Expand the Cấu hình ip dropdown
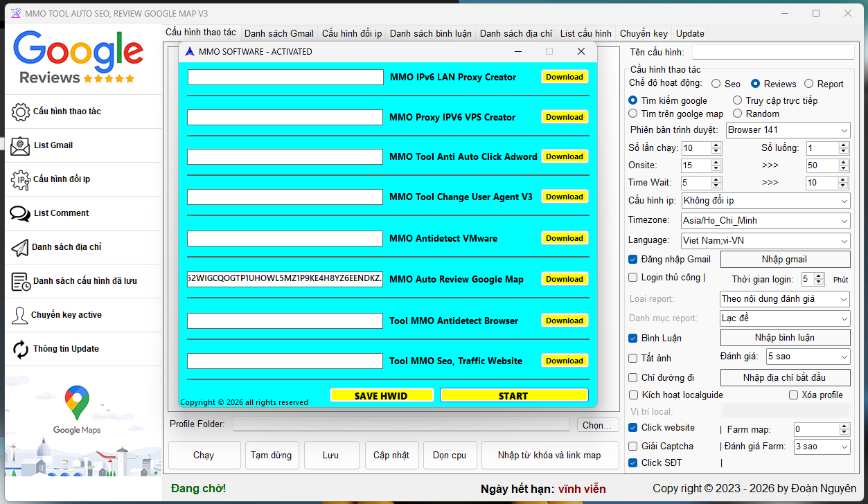 pyautogui.click(x=766, y=201)
